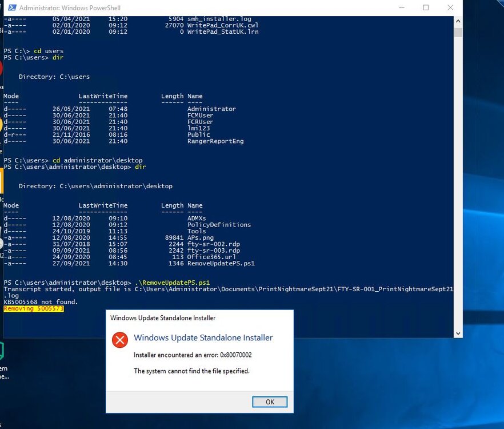Click the PowerShell scrollbar thumb
This screenshot has height=429, width=504.
pyautogui.click(x=458, y=33)
